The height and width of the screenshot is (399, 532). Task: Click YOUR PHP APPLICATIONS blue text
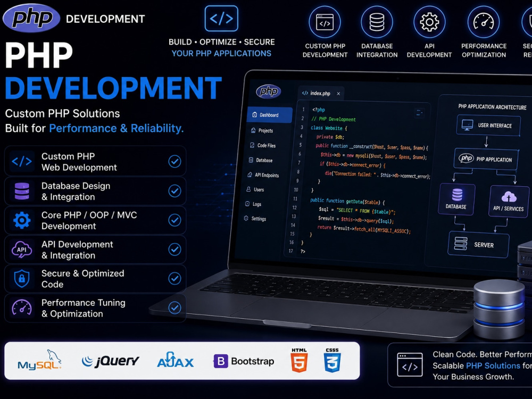221,53
